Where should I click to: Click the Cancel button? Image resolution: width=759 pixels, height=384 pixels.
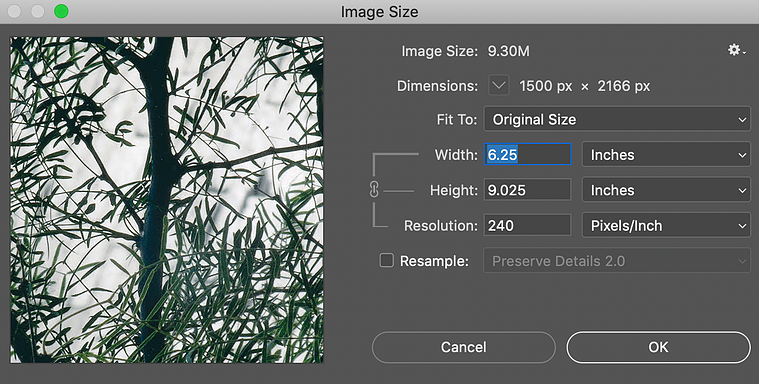click(x=464, y=347)
